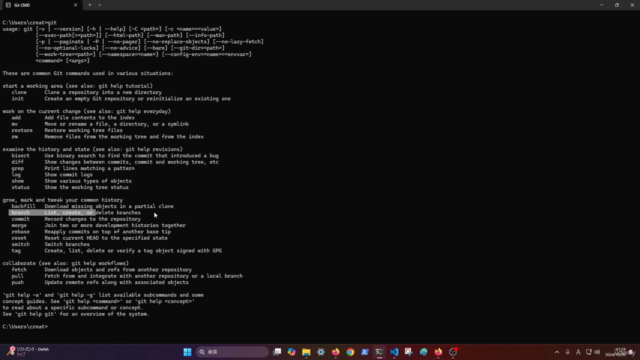
Task: Open Settings gear in the taskbar
Action: coord(321,352)
